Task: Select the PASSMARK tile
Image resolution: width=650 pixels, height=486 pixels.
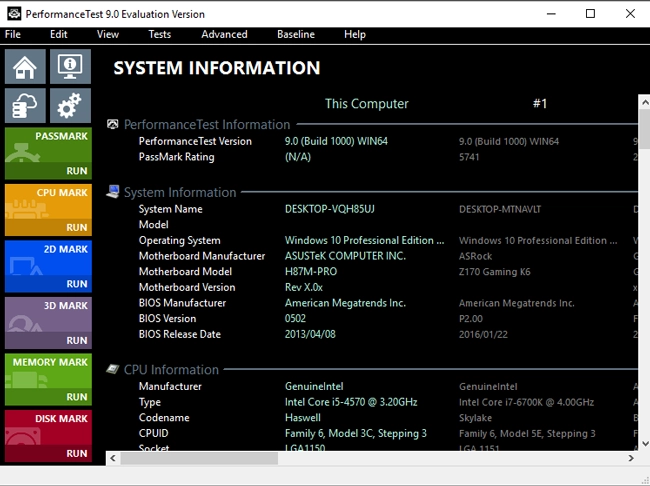Action: tap(48, 153)
